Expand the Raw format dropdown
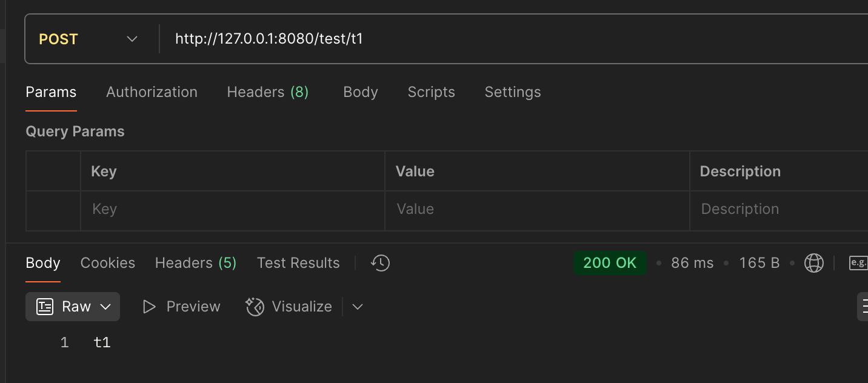 (x=73, y=307)
